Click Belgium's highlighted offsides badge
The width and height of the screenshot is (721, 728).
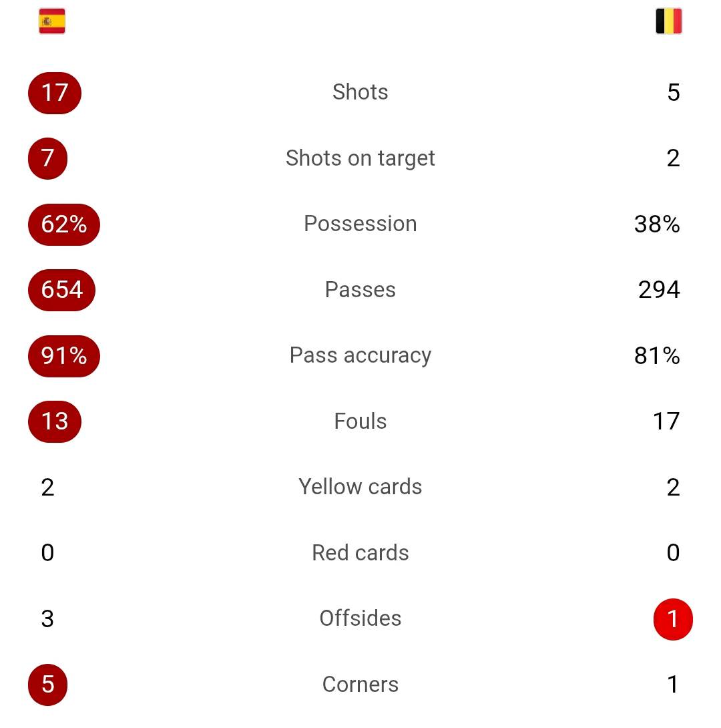coord(673,619)
